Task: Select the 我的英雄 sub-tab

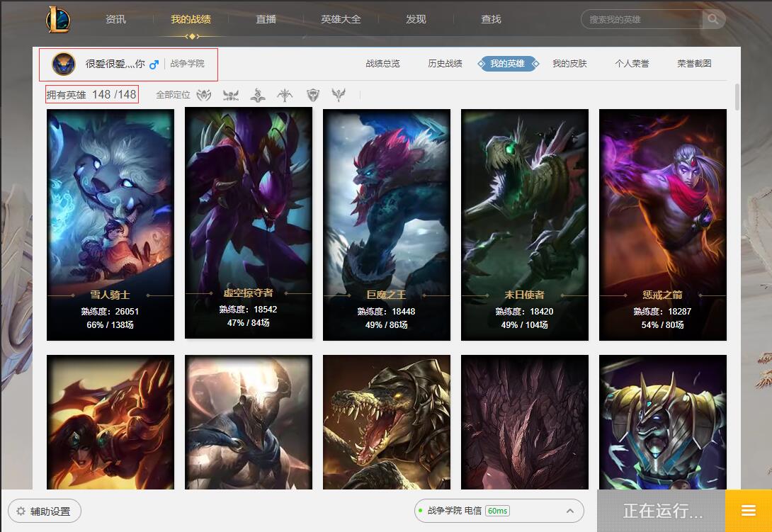Action: [508, 64]
